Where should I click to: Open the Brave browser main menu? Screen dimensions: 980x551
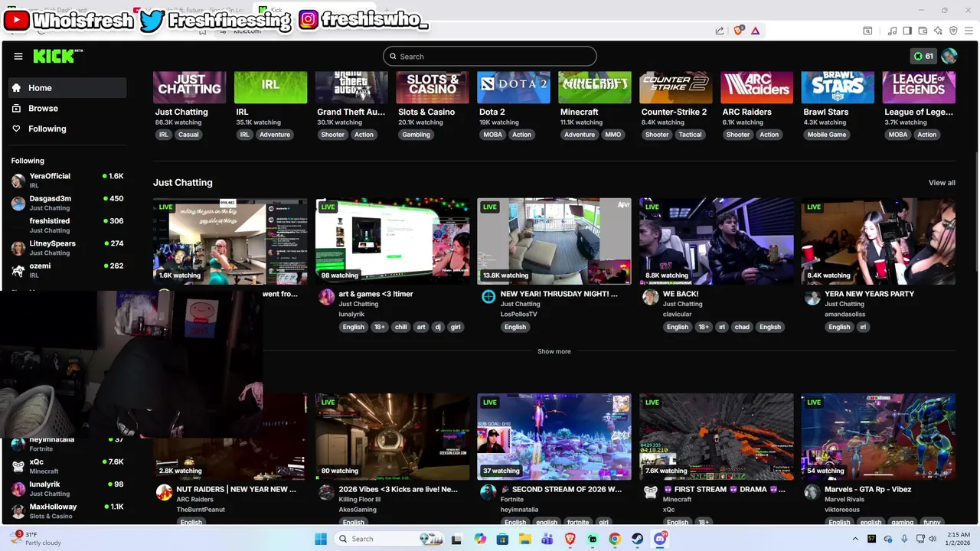pos(969,31)
